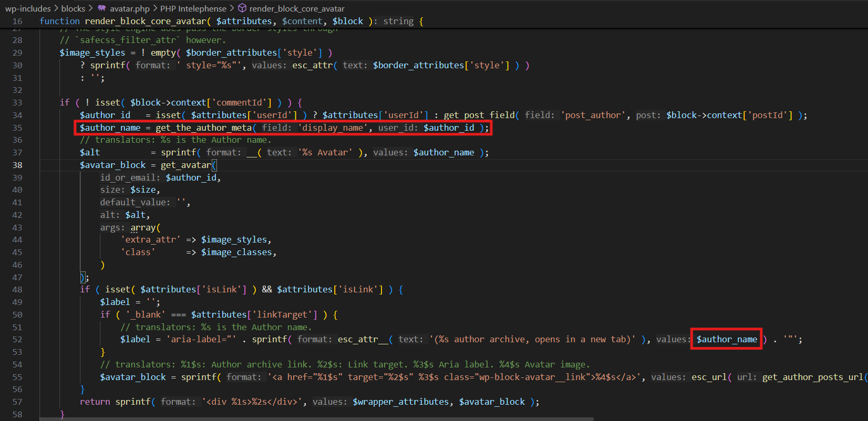Click $image_styles variable on line 29
The height and width of the screenshot is (421, 868).
(92, 52)
